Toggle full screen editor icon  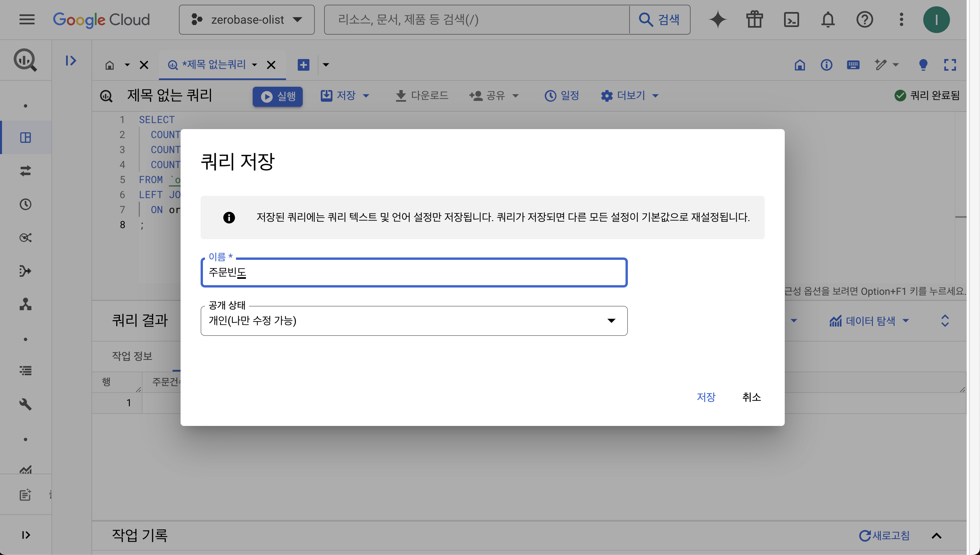tap(950, 65)
